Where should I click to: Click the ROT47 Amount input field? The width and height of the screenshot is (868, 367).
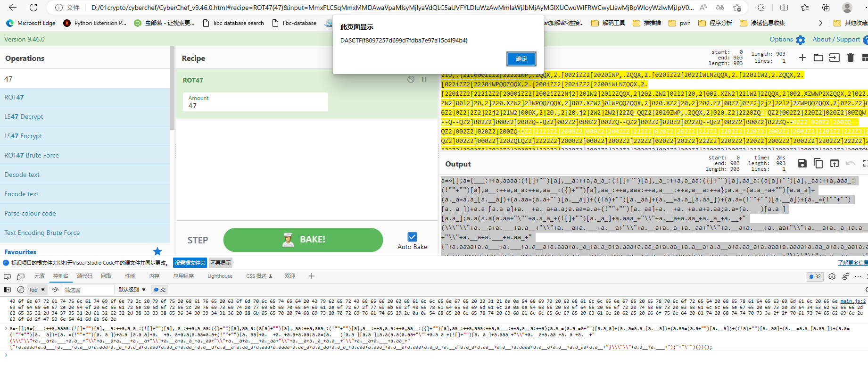pos(256,102)
